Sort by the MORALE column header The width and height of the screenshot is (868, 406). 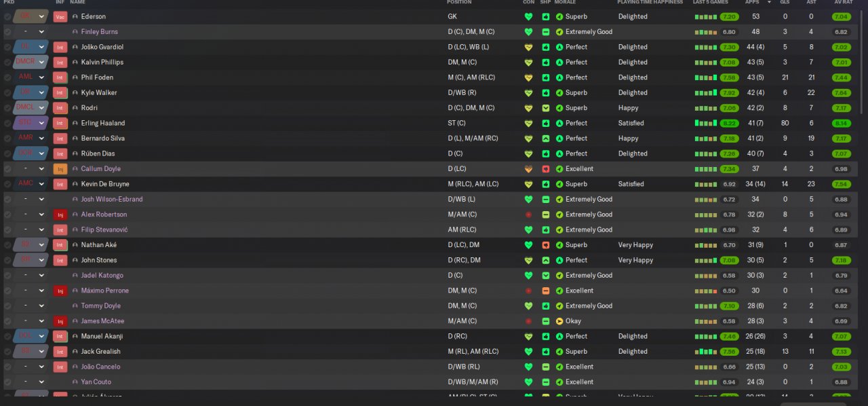(565, 3)
